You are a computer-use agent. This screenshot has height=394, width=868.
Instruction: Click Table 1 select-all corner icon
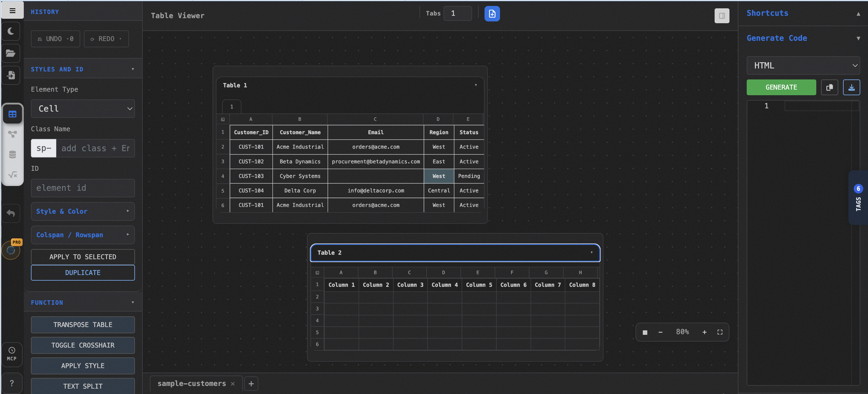pyautogui.click(x=223, y=119)
